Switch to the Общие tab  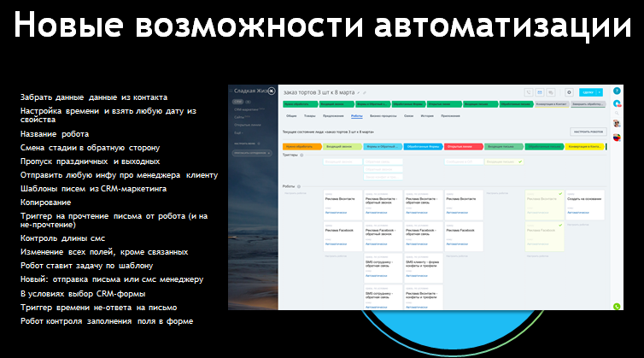point(291,116)
